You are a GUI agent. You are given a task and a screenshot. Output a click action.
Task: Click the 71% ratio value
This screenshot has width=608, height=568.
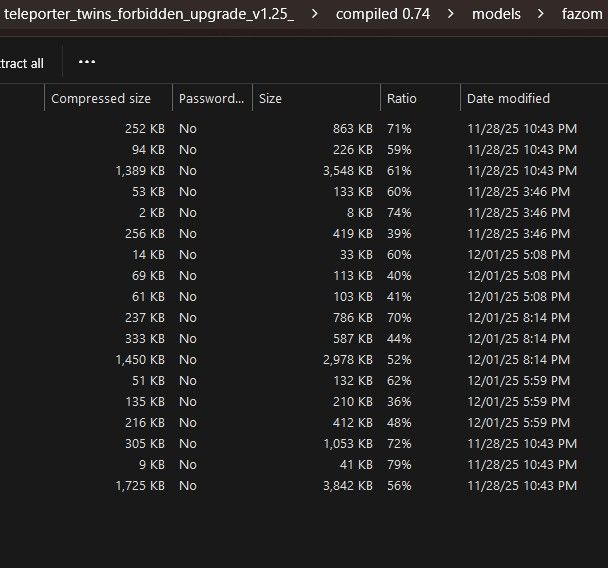click(399, 129)
